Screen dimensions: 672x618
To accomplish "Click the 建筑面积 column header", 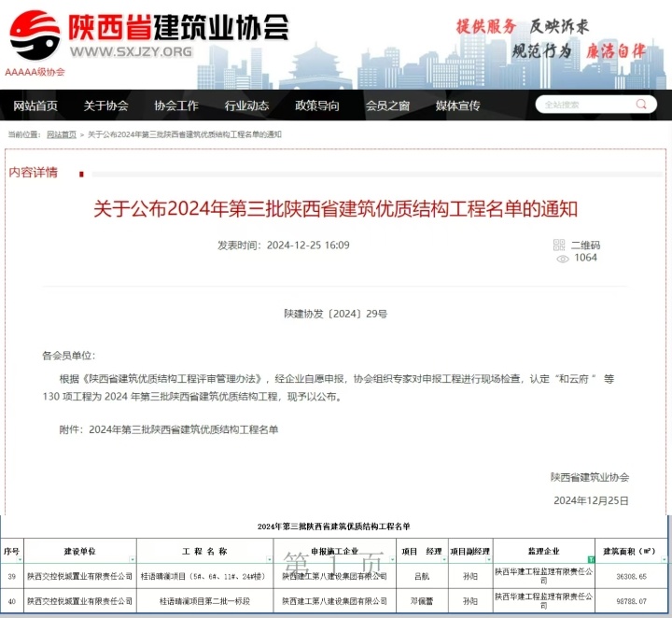I will pyautogui.click(x=635, y=551).
